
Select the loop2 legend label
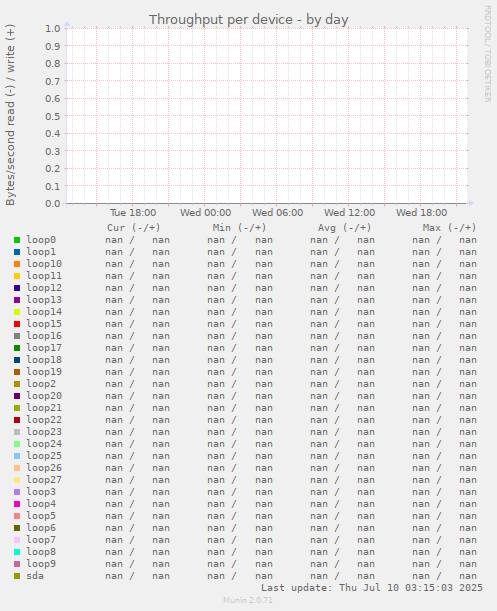[41, 384]
